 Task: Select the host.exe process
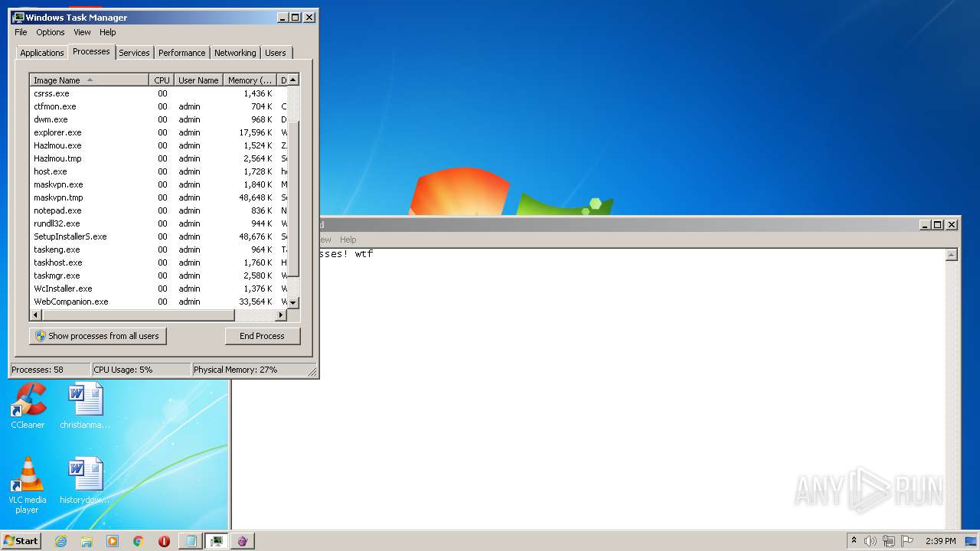pyautogui.click(x=158, y=171)
